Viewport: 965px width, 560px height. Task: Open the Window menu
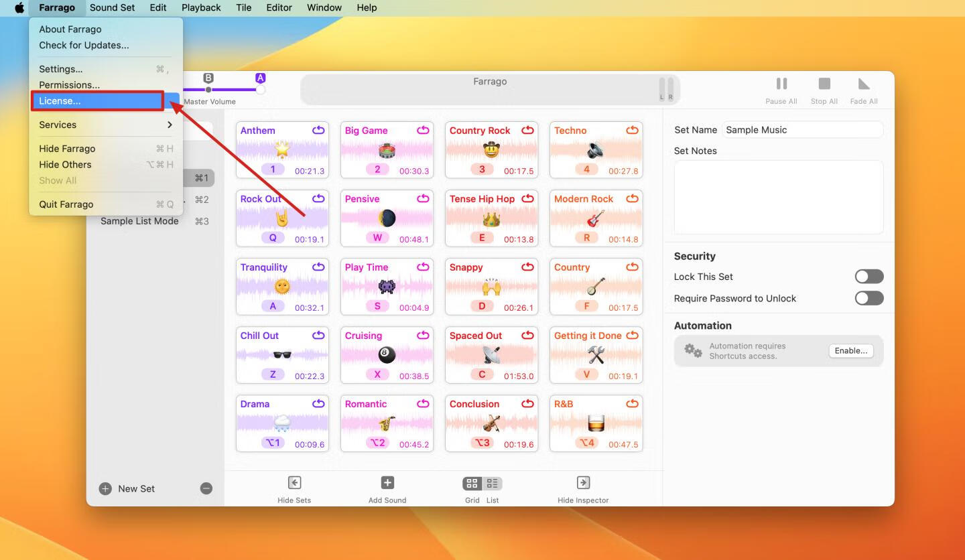click(x=323, y=8)
